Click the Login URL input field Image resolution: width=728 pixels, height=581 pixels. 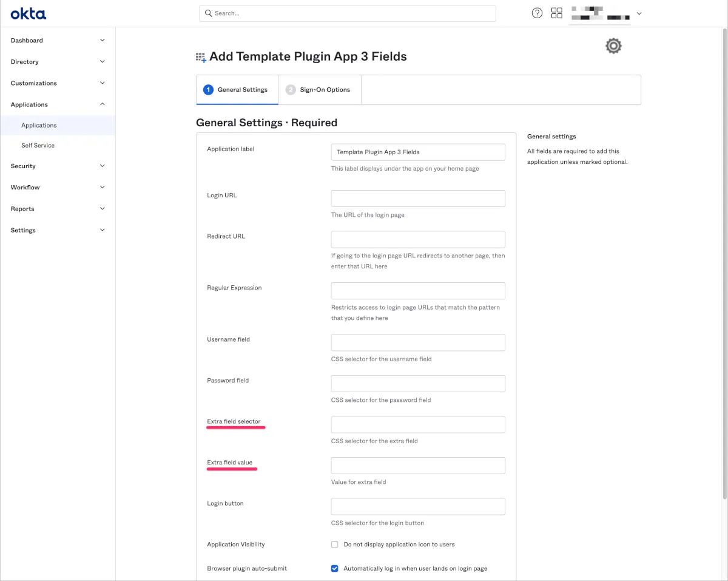point(418,199)
